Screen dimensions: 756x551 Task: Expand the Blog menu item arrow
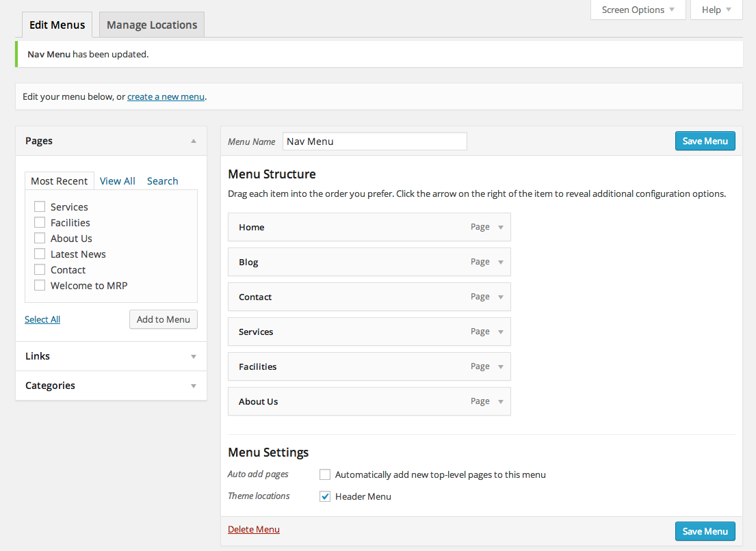pos(501,263)
